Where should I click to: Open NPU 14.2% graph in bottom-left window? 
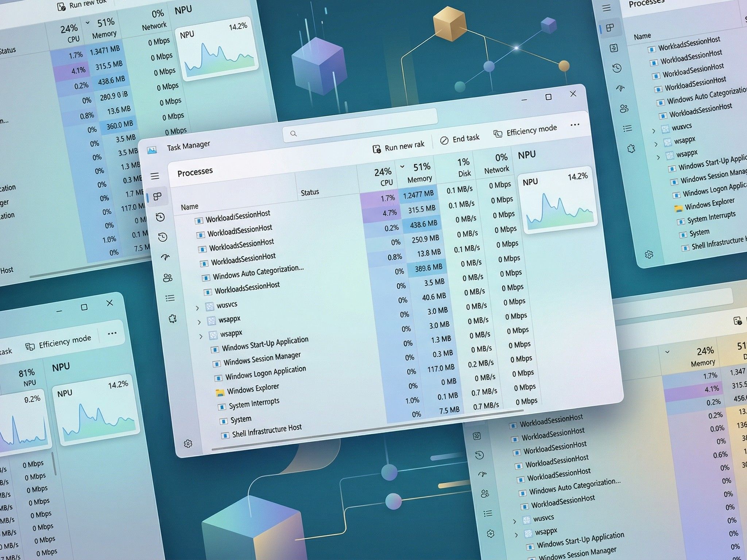[96, 410]
